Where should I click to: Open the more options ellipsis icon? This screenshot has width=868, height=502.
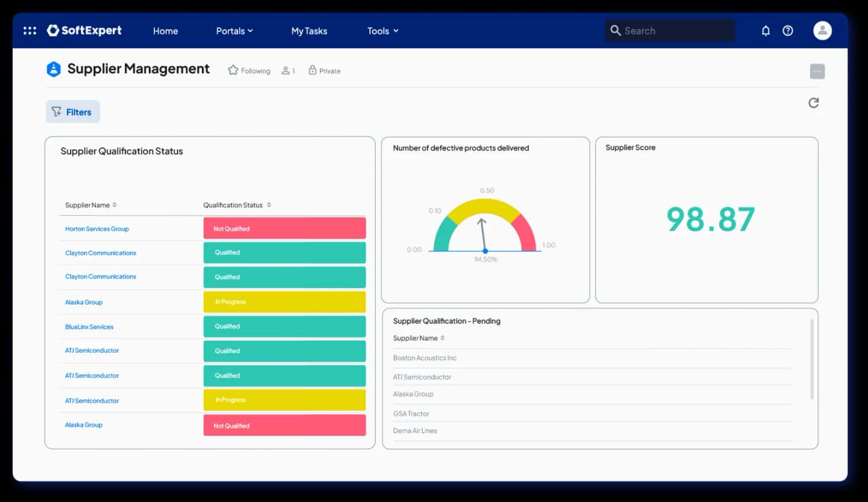(817, 71)
